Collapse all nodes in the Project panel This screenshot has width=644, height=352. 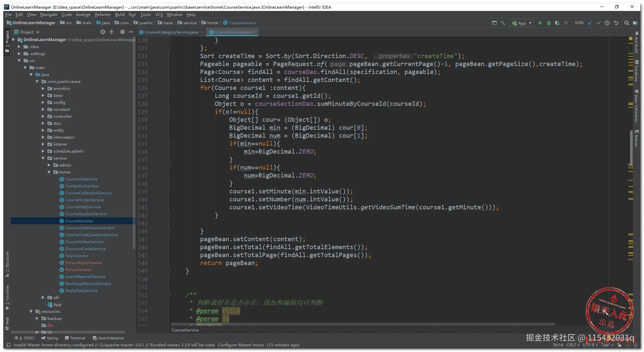pos(111,32)
